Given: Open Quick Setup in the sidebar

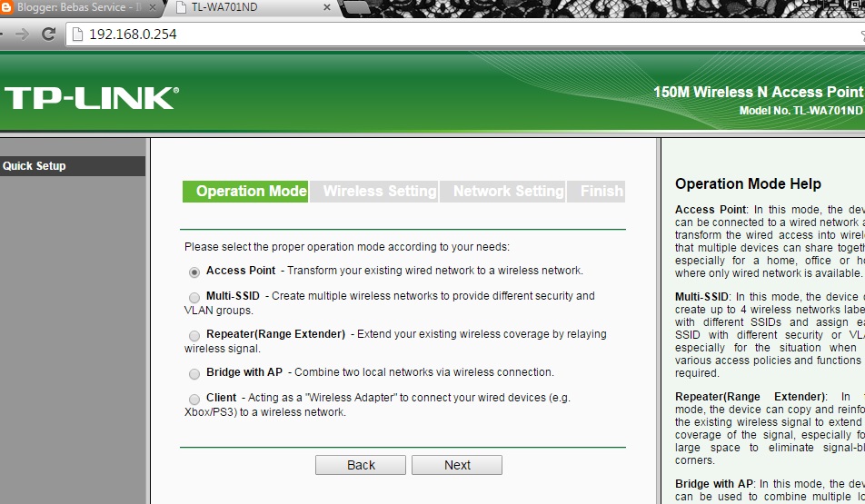Looking at the screenshot, I should (73, 166).
